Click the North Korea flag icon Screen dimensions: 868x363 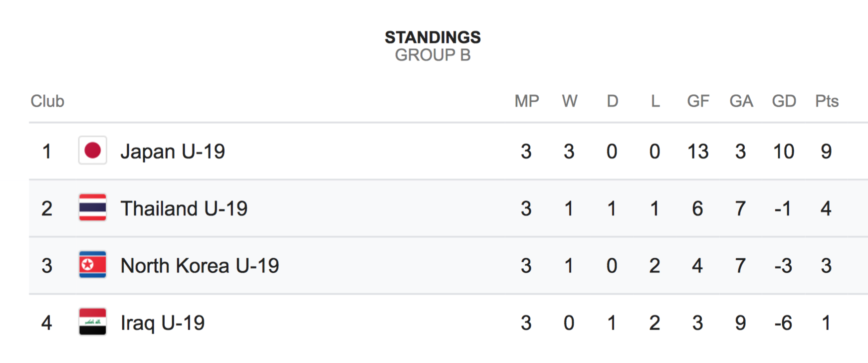click(x=93, y=265)
